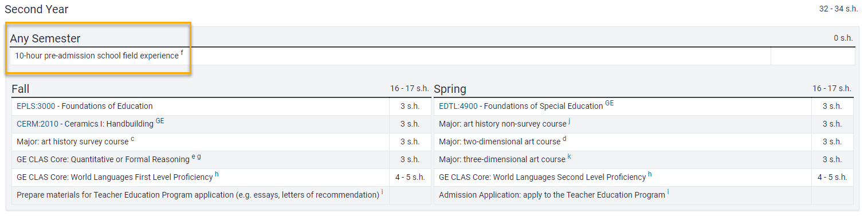Select the Any Semester heading
Viewport: 868px width, 216px height.
(x=45, y=38)
